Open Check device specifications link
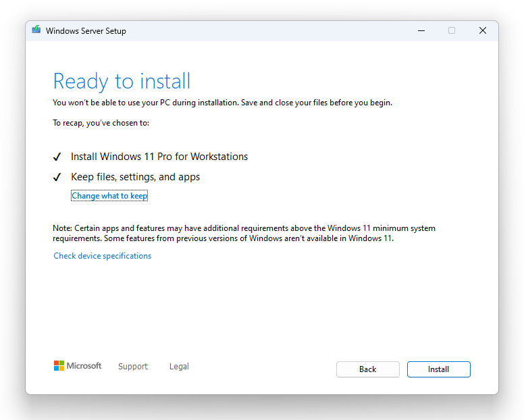The width and height of the screenshot is (524, 420). click(102, 256)
